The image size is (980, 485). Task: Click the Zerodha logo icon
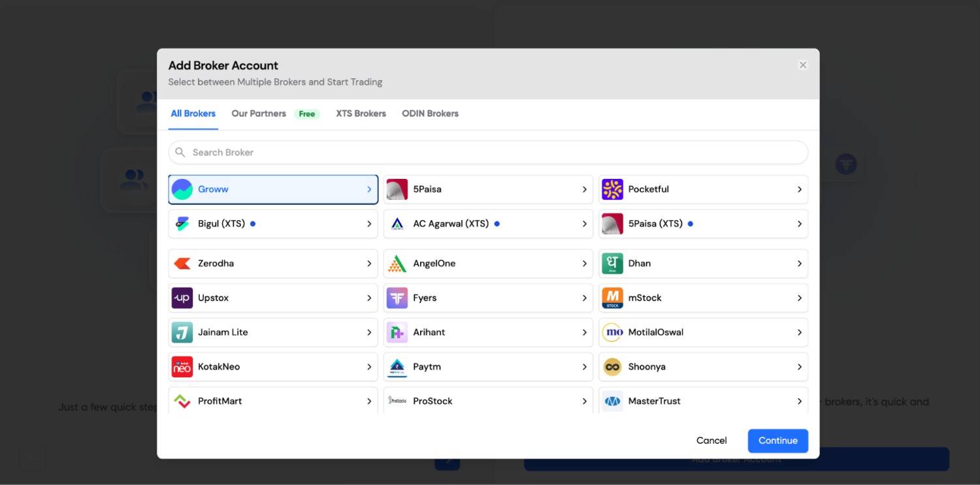click(182, 264)
